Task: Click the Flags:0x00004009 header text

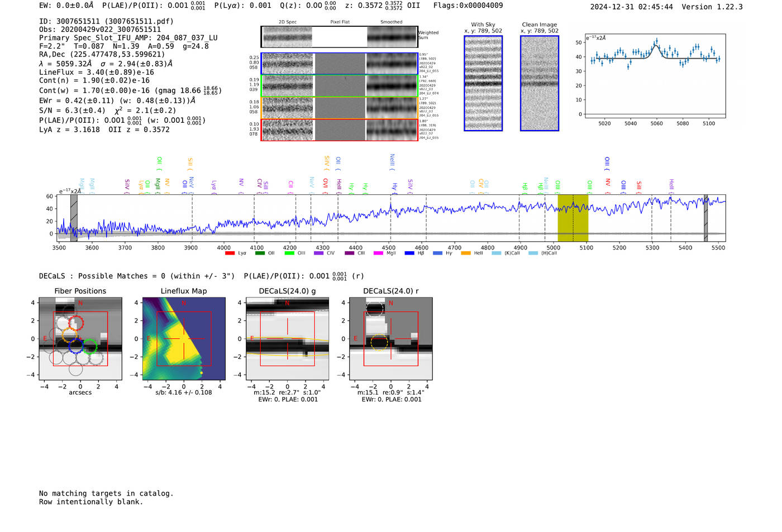Action: 468,6
